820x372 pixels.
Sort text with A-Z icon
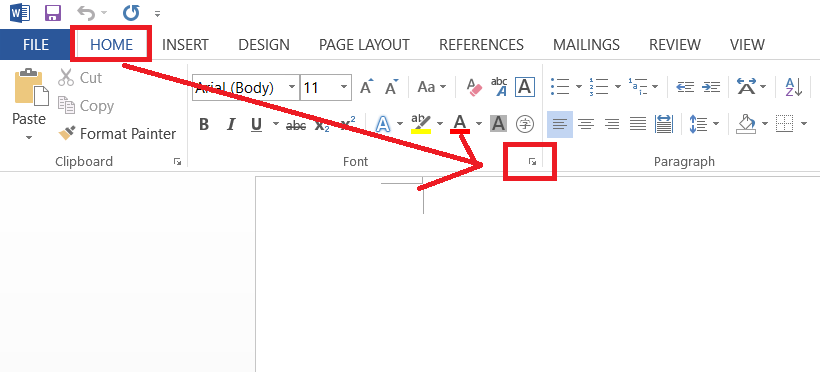793,87
